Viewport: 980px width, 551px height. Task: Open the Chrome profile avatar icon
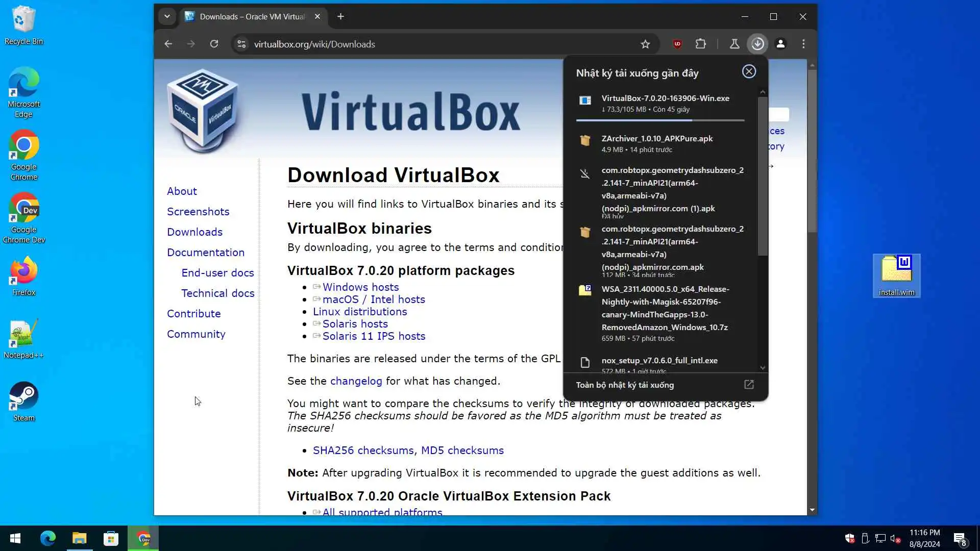pos(780,44)
